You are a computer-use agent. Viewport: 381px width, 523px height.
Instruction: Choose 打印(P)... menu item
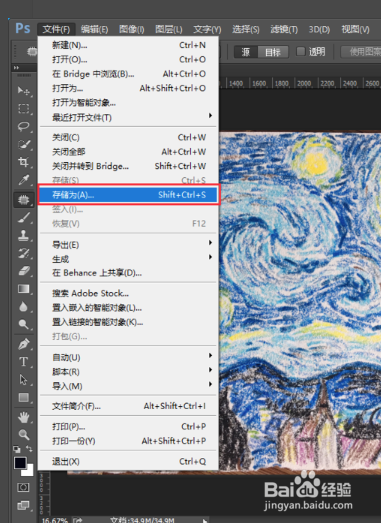click(128, 426)
